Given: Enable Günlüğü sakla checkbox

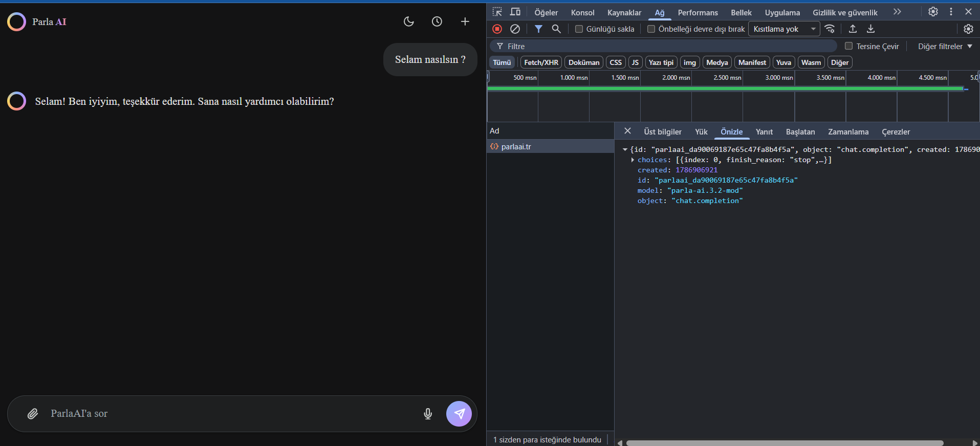Looking at the screenshot, I should click(x=579, y=29).
